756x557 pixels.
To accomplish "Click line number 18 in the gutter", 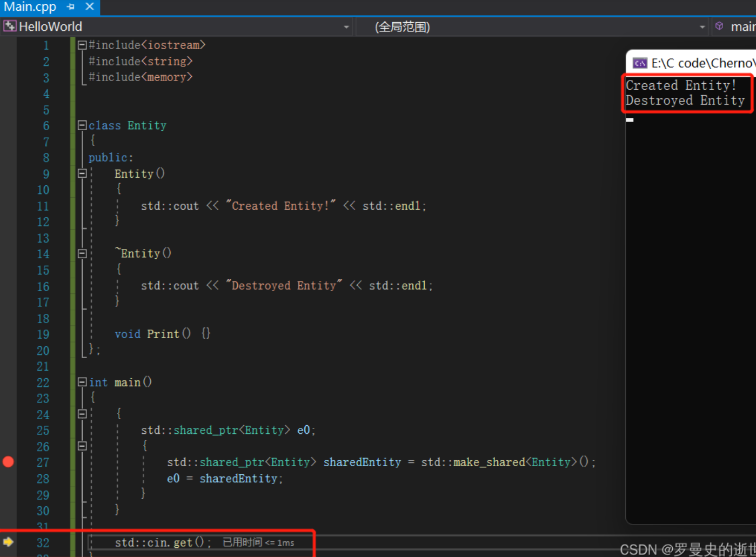I will pos(43,318).
